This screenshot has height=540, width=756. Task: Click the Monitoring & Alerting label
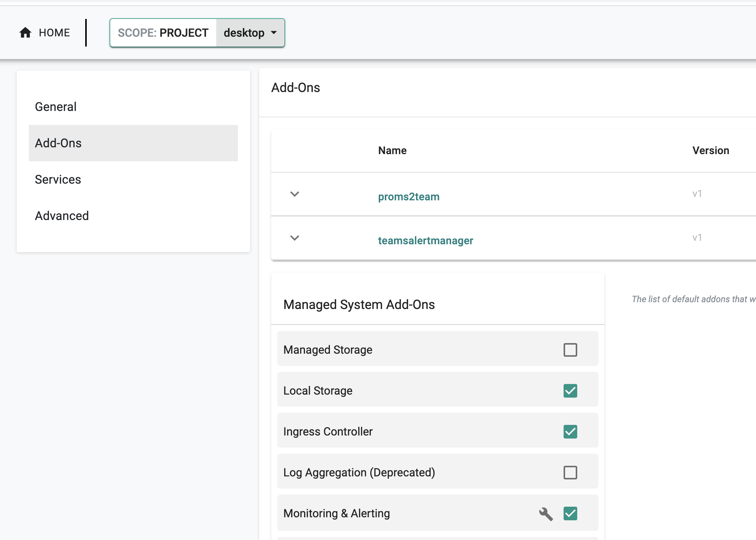(337, 513)
